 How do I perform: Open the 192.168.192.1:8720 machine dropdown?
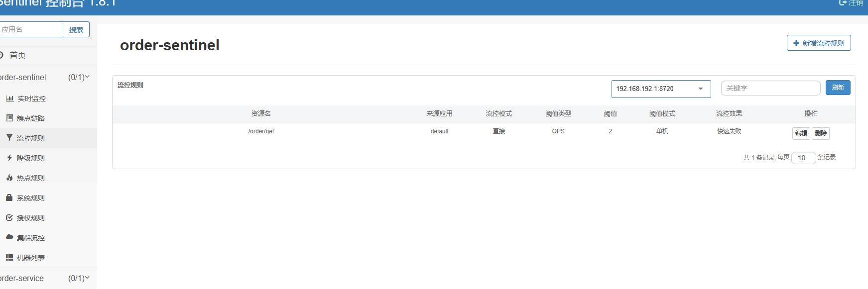(x=661, y=89)
